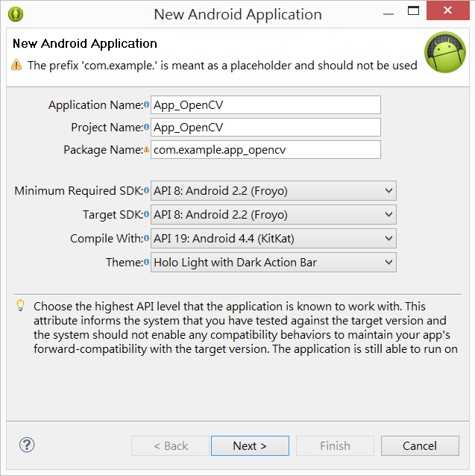
Task: Click the info icon beside Theme
Action: click(x=146, y=262)
